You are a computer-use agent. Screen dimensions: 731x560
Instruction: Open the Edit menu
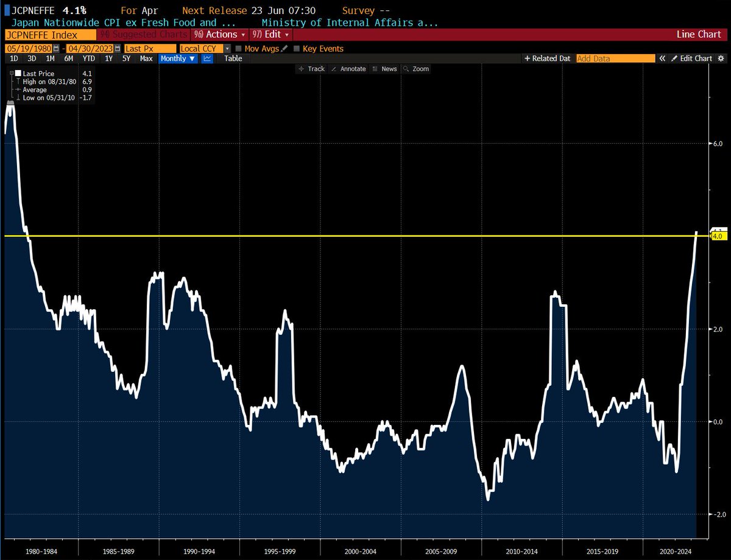pos(270,35)
